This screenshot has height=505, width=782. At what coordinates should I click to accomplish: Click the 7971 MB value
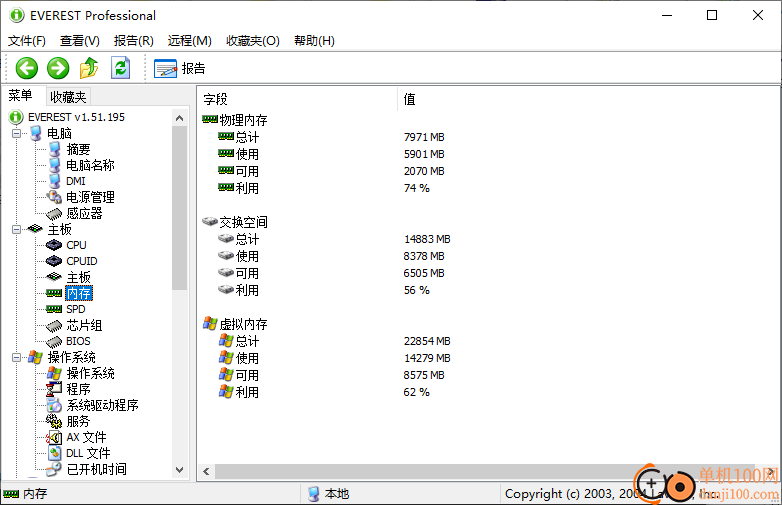click(x=424, y=137)
